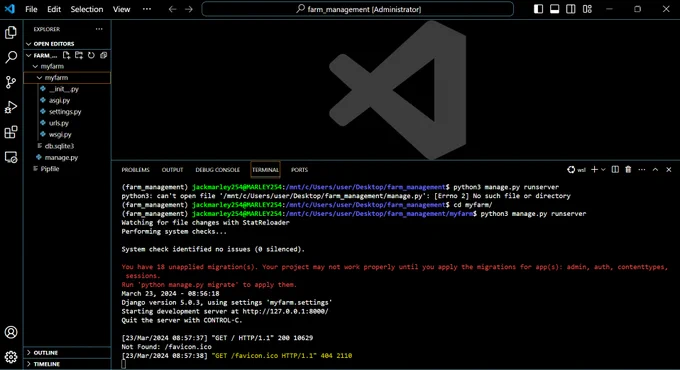
Task: Open the File menu
Action: [31, 9]
